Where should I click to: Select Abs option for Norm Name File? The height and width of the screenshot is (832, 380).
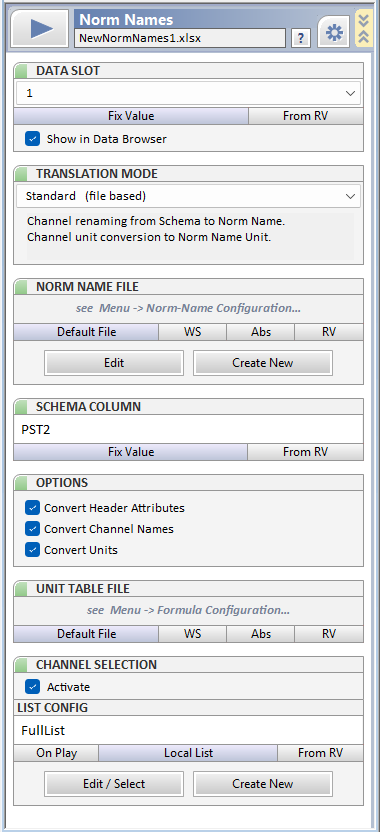click(x=261, y=332)
